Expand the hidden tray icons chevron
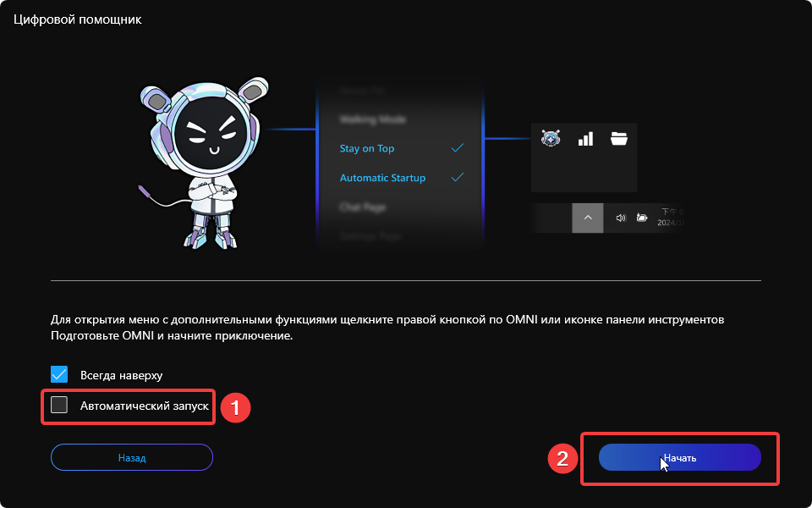 pos(588,218)
